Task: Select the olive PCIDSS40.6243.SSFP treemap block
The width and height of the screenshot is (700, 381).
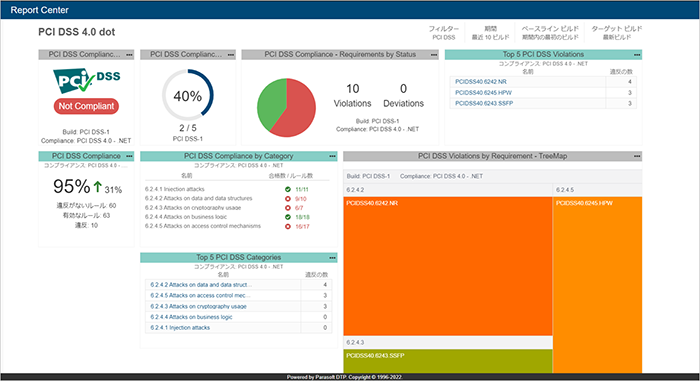Action: (x=448, y=361)
